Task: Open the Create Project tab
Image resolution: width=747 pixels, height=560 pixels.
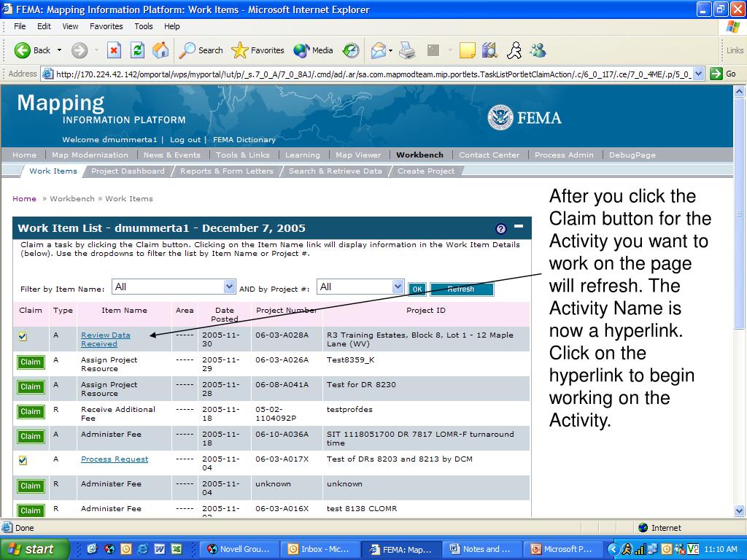Action: [x=426, y=171]
